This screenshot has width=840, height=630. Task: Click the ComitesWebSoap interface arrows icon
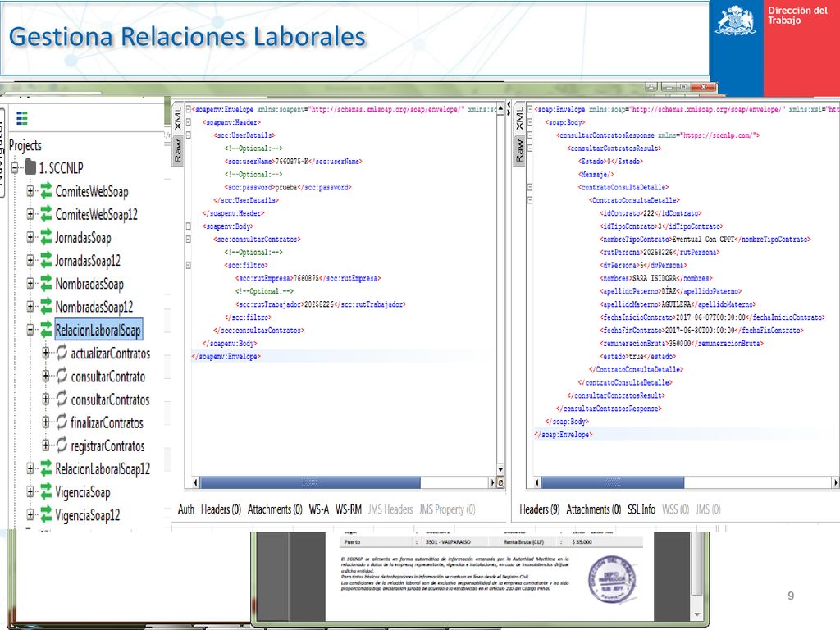47,190
